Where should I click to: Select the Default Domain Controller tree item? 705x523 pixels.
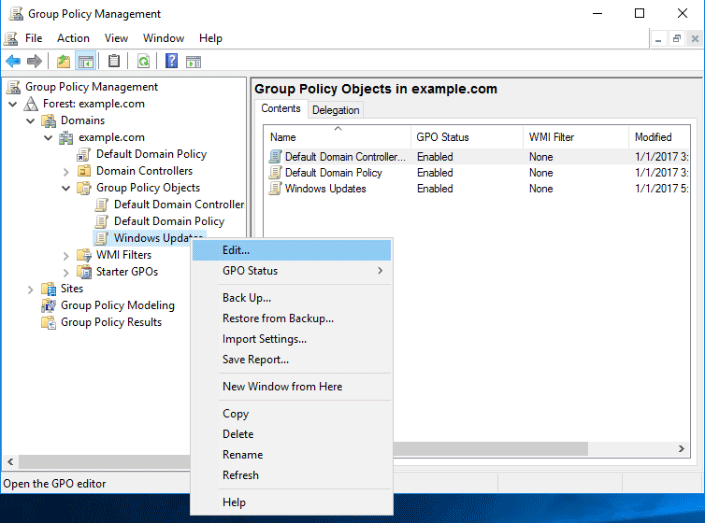[179, 205]
